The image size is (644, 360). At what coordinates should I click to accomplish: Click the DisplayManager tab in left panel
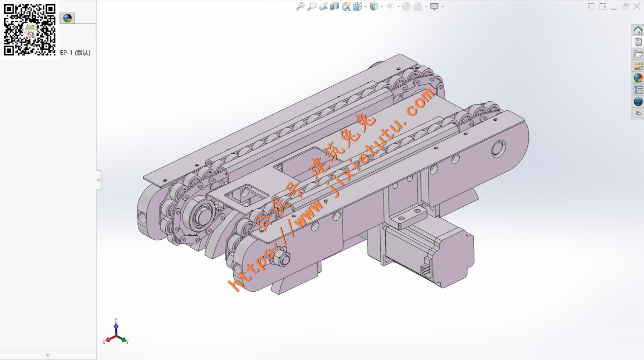point(67,18)
